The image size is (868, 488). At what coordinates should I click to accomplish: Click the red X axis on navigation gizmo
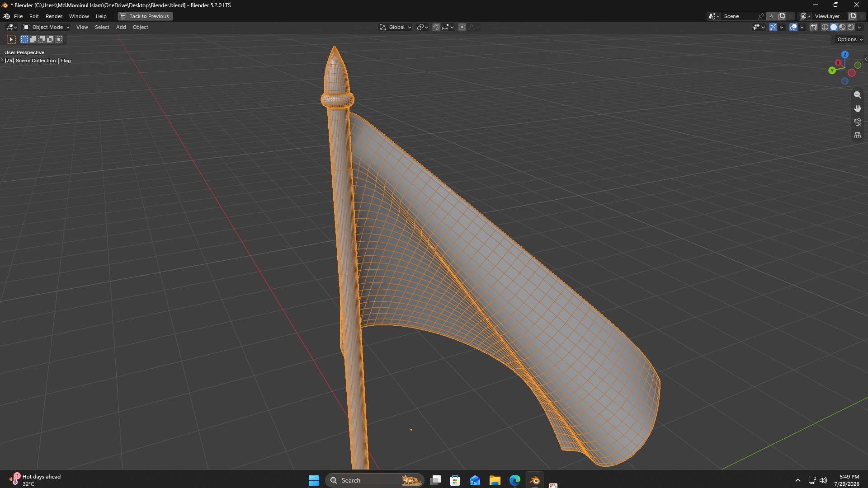[x=839, y=63]
